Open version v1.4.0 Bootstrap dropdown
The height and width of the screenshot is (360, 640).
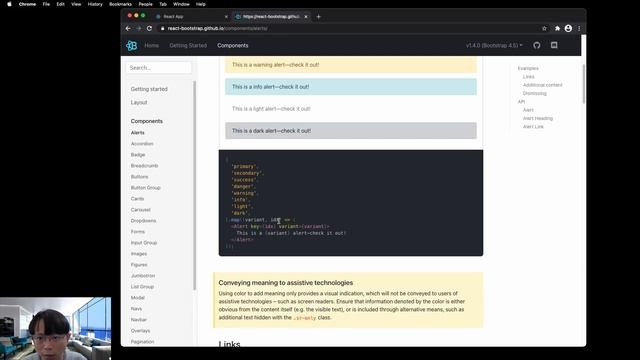(494, 45)
